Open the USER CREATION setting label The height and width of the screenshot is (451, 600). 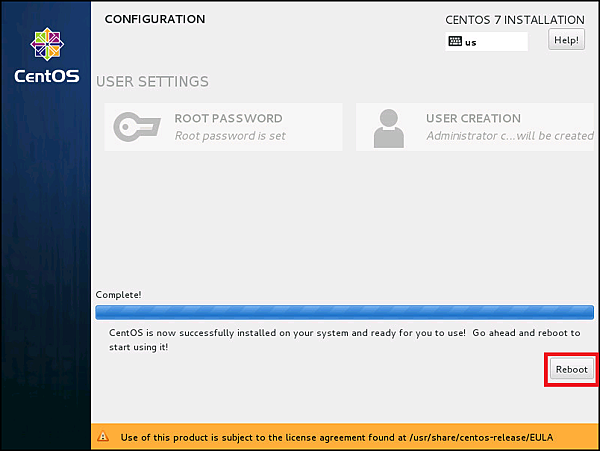[x=473, y=118]
